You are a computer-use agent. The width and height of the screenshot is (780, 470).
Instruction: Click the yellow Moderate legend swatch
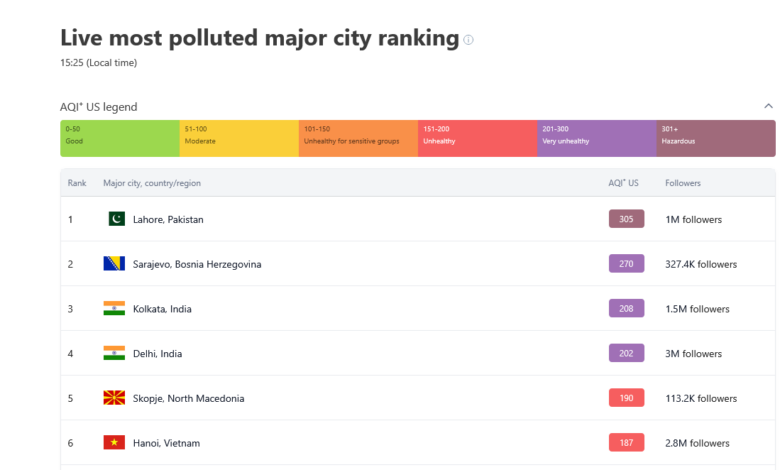pos(239,138)
